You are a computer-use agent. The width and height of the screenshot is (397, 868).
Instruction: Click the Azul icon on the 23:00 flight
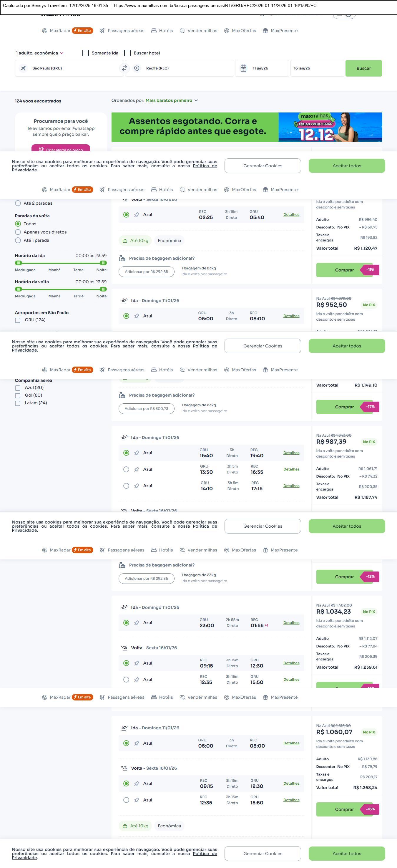[x=137, y=623]
